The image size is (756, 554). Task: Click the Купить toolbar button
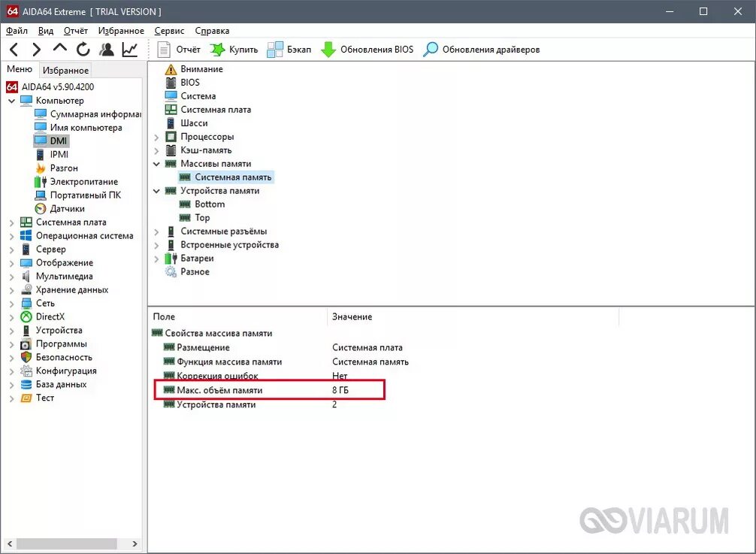234,49
